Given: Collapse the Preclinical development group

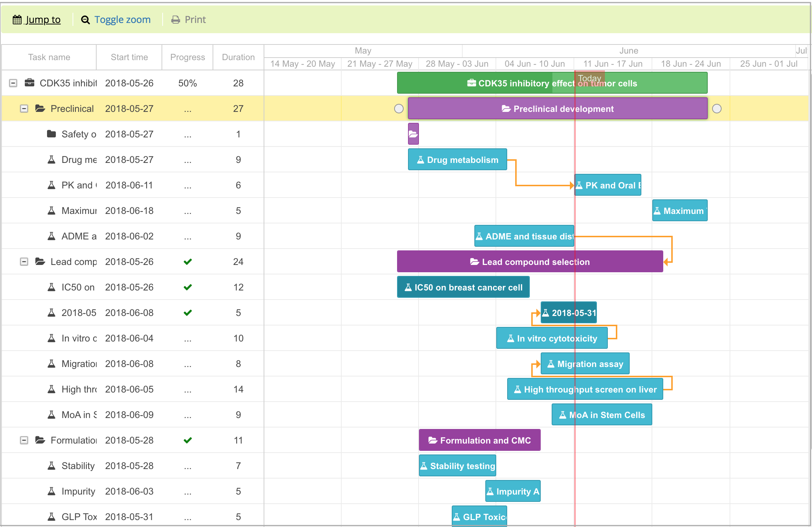Looking at the screenshot, I should pos(24,109).
